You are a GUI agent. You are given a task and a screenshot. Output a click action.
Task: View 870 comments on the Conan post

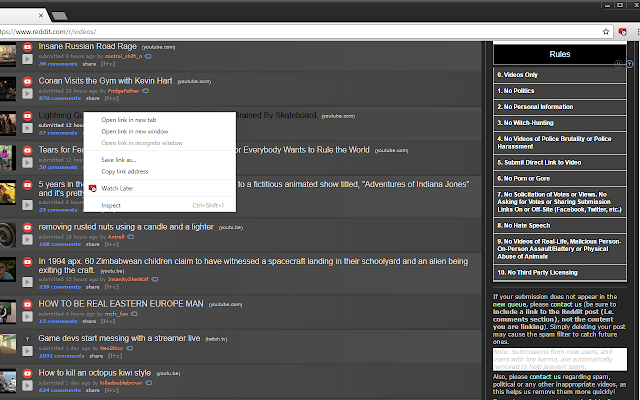tap(60, 98)
